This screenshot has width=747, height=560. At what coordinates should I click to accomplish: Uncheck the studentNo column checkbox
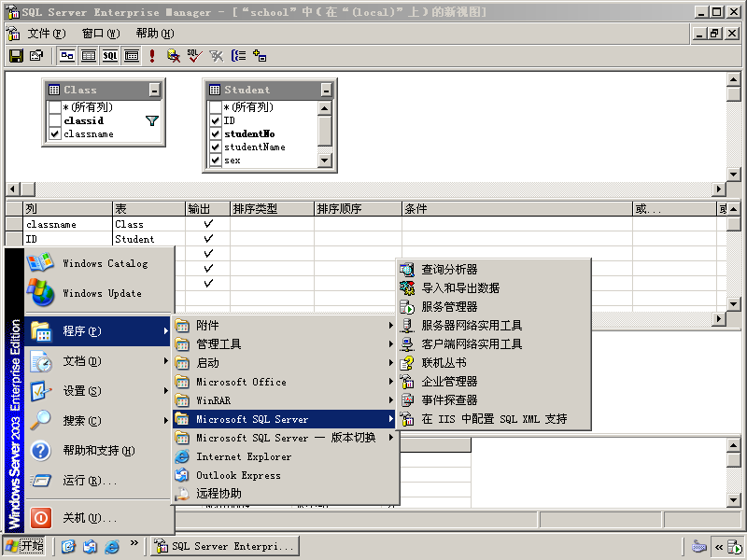coord(216,133)
